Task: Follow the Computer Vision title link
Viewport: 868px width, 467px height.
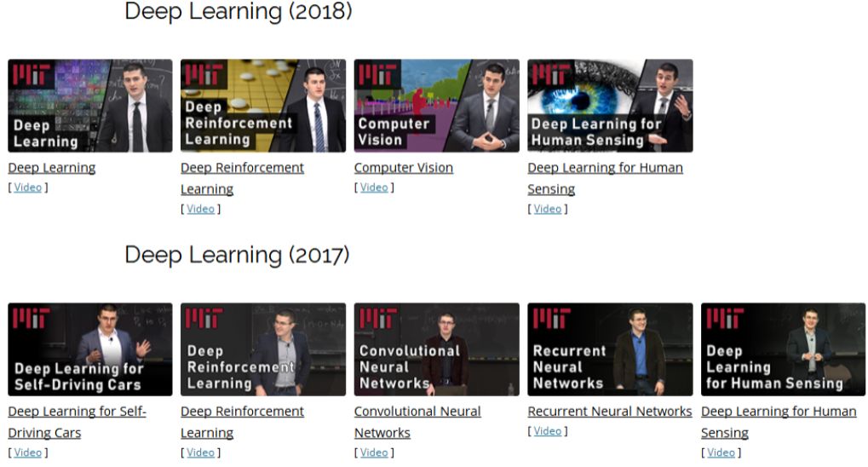Action: [x=404, y=168]
